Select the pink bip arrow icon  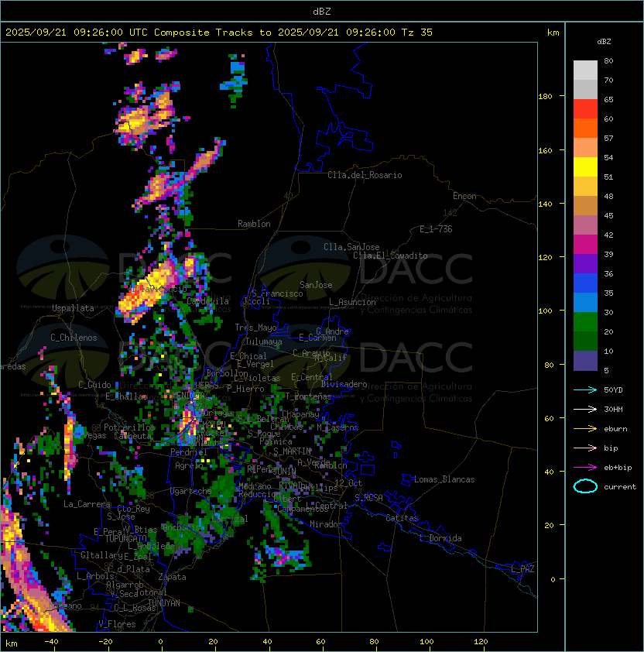click(x=585, y=448)
